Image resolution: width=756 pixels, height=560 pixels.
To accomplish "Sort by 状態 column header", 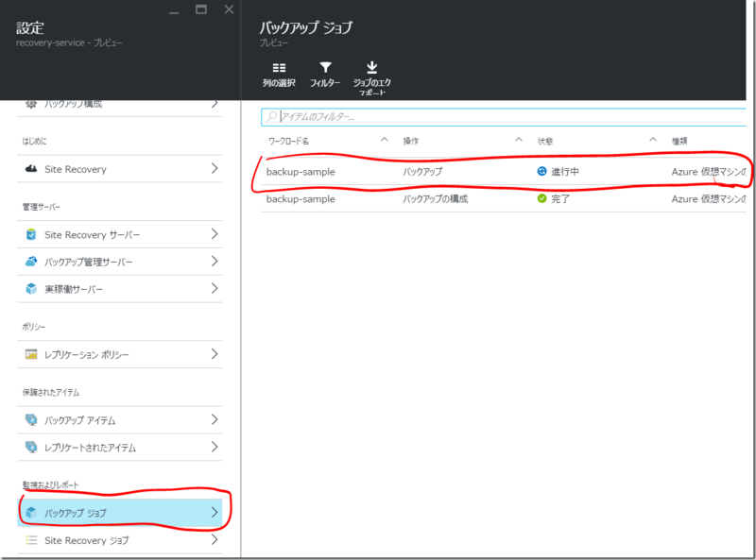I will tap(545, 141).
